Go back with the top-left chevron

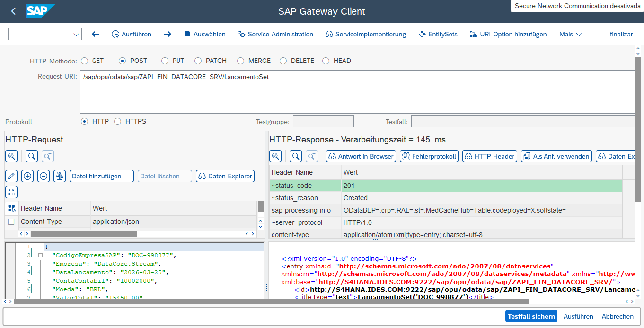[x=13, y=11]
